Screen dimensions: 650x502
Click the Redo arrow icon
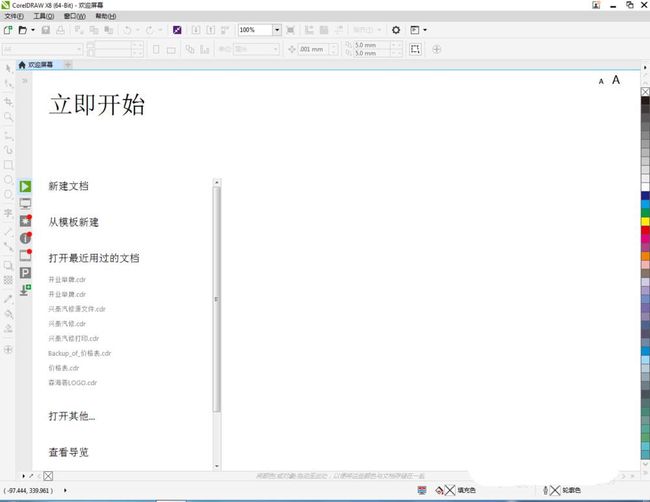(149, 30)
